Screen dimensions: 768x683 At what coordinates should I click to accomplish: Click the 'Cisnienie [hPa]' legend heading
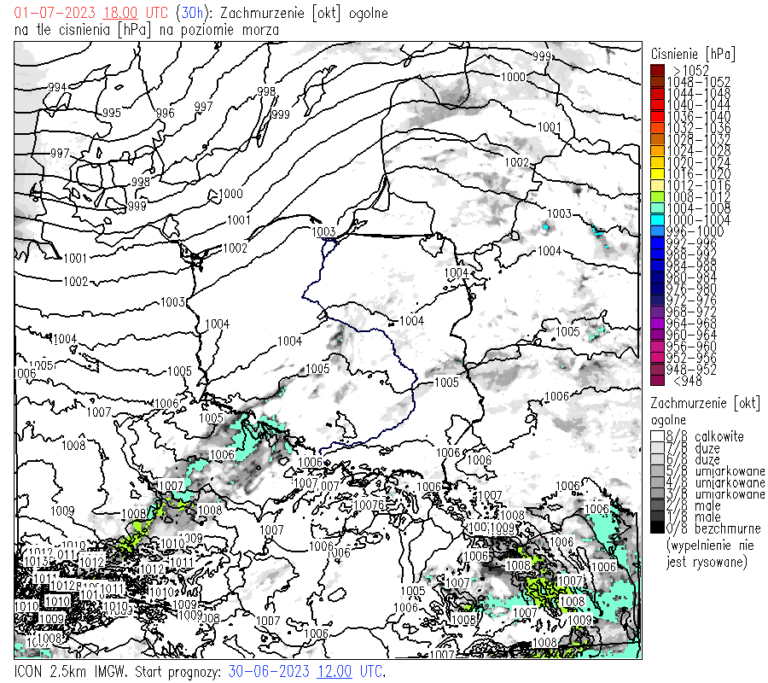click(693, 54)
